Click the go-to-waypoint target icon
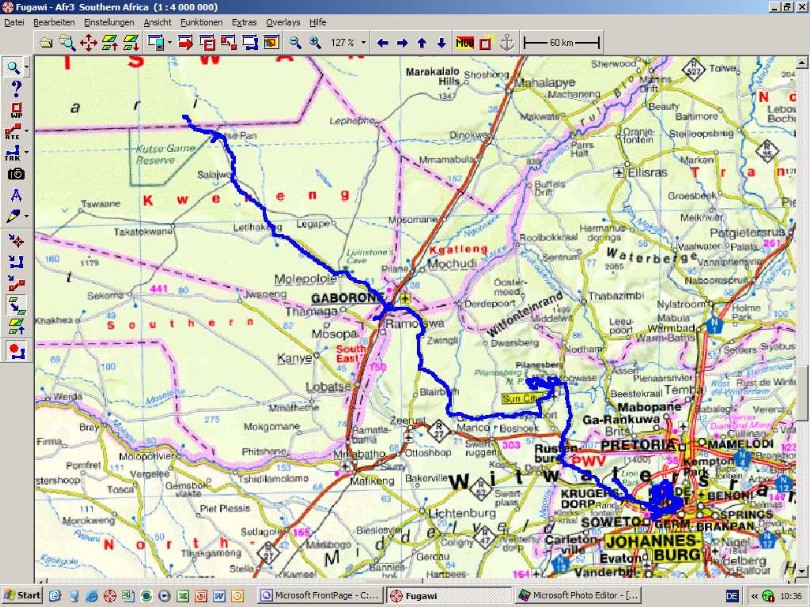Screen dimensions: 810x607 [16, 241]
